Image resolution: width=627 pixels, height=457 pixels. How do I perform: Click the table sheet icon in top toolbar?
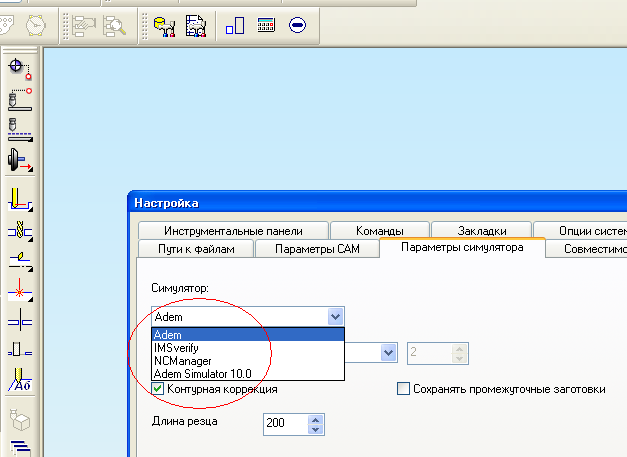click(x=196, y=25)
